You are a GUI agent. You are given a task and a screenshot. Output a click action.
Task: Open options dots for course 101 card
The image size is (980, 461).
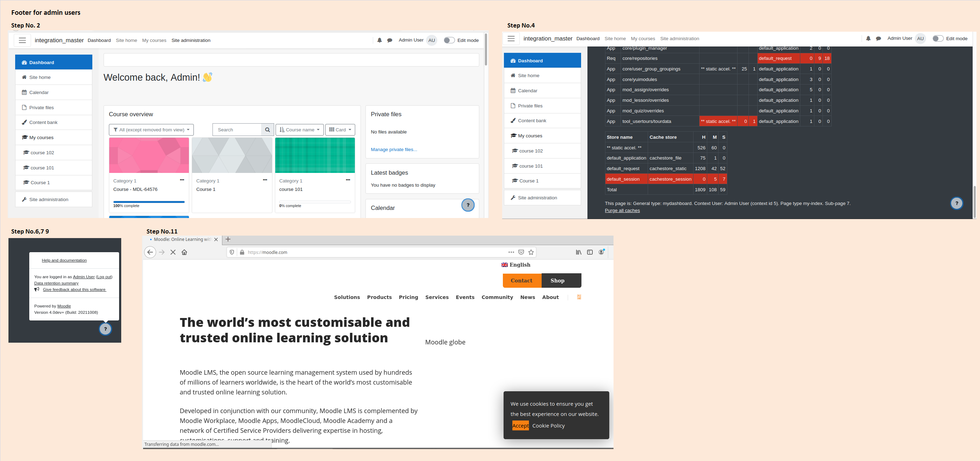point(348,180)
